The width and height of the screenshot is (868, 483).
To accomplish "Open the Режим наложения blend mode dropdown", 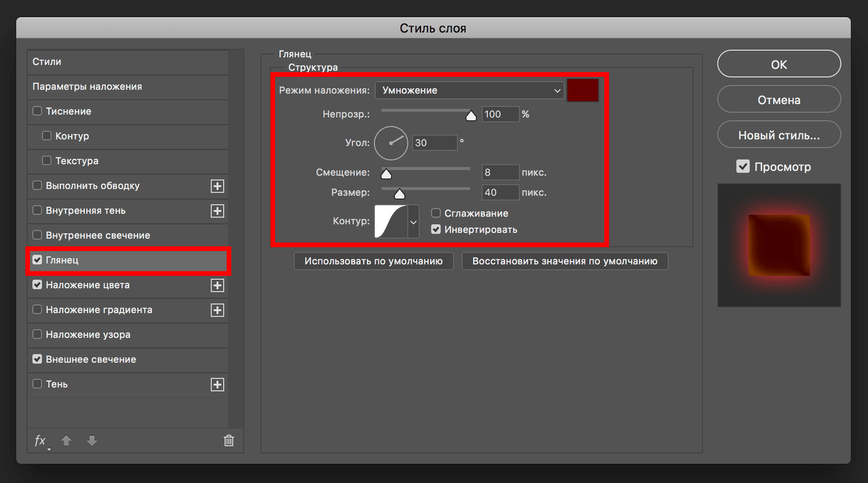I will pyautogui.click(x=470, y=91).
